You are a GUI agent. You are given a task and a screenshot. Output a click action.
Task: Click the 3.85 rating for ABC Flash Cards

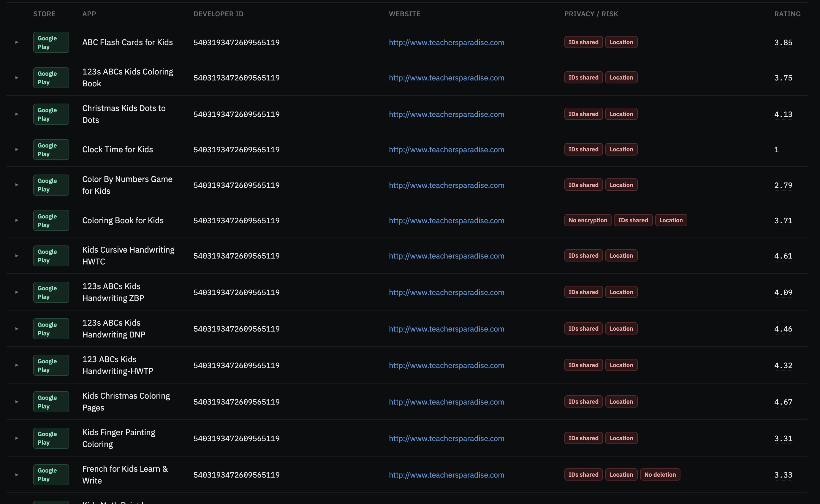pyautogui.click(x=783, y=43)
